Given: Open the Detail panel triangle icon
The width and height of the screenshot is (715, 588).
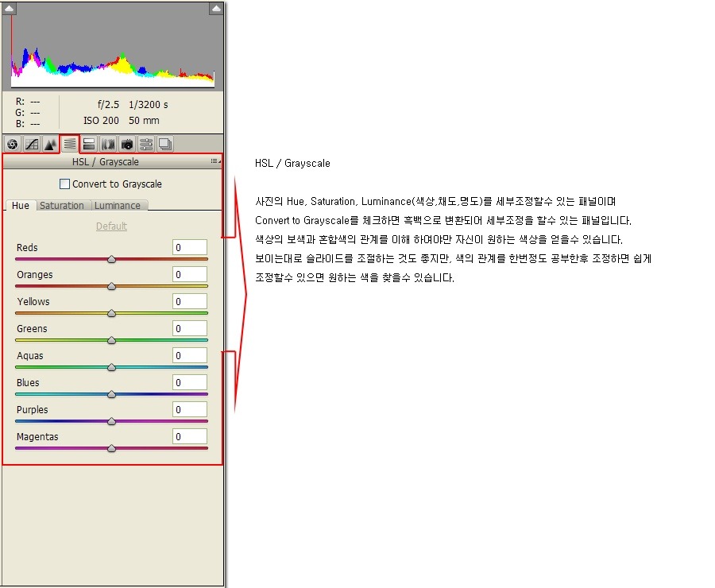Looking at the screenshot, I should pyautogui.click(x=50, y=144).
